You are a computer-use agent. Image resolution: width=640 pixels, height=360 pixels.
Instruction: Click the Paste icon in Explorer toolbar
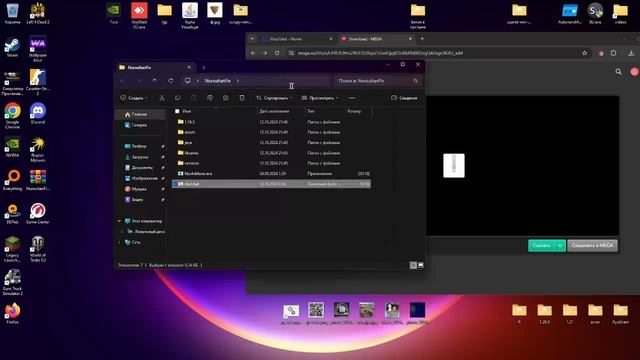tap(194, 98)
